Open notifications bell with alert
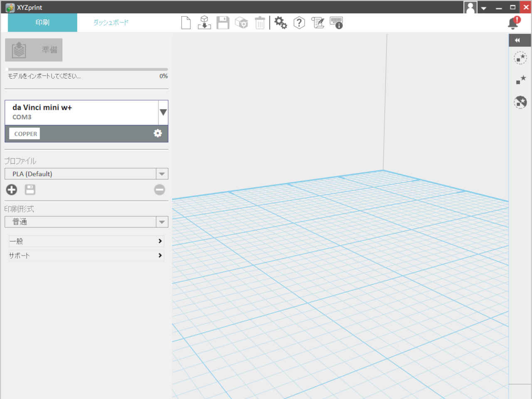532x399 pixels. 514,23
